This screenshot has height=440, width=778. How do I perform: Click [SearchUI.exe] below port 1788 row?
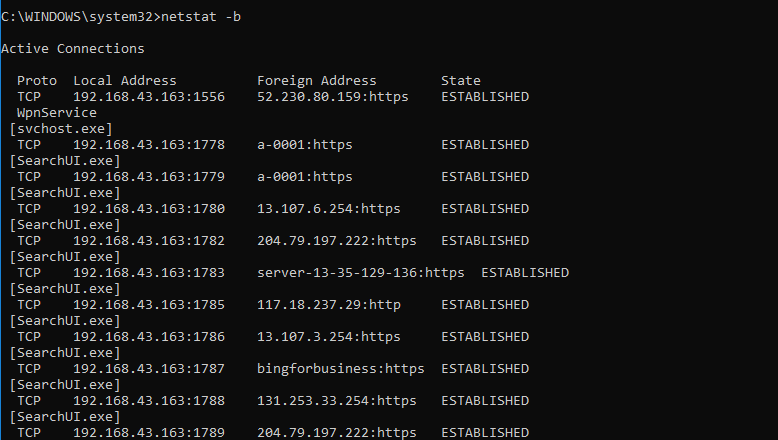65,417
